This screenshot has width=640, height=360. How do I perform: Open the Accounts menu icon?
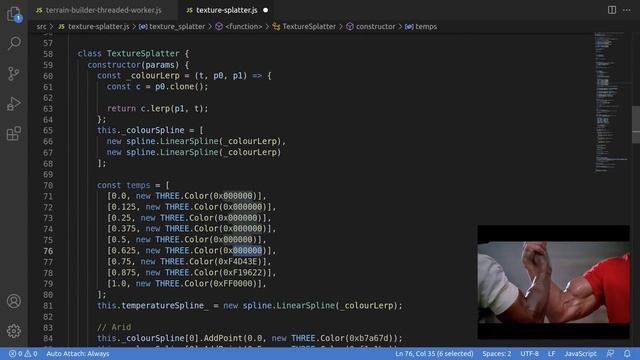pos(14,301)
